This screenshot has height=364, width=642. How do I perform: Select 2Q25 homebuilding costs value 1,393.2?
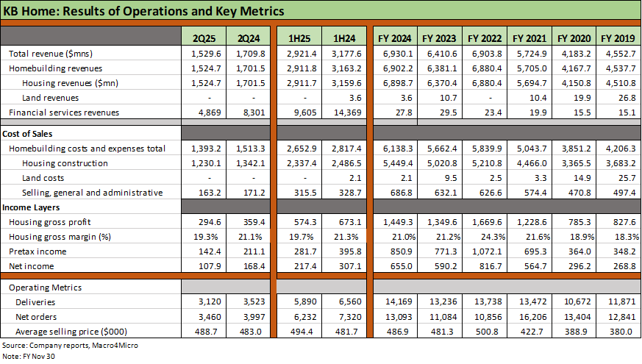click(x=206, y=149)
